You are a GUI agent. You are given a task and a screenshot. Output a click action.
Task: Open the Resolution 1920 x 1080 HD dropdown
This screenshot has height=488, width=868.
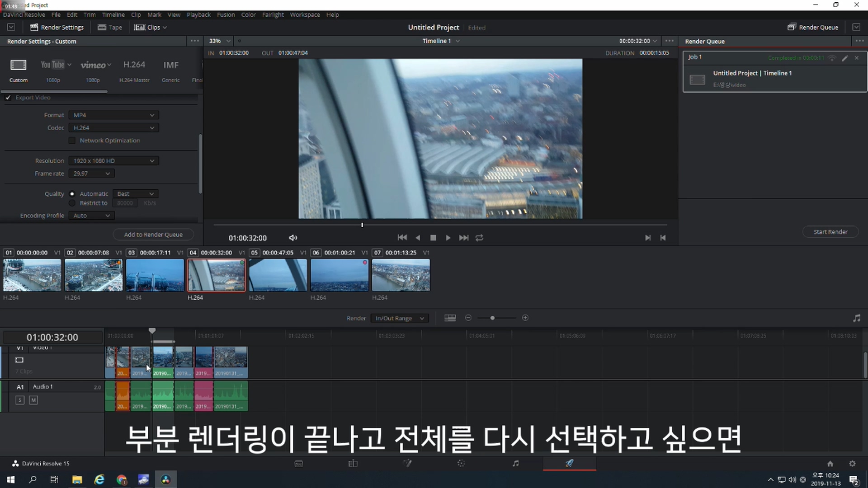[113, 161]
